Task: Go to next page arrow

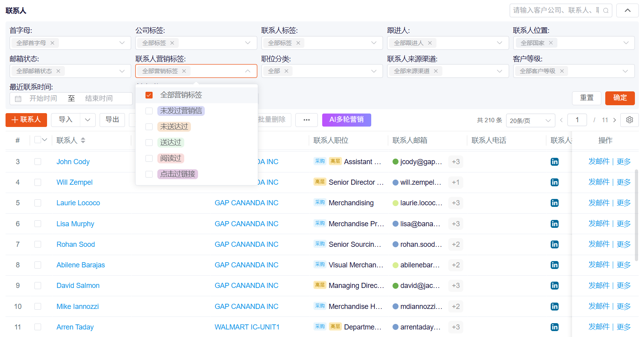Action: coord(614,120)
